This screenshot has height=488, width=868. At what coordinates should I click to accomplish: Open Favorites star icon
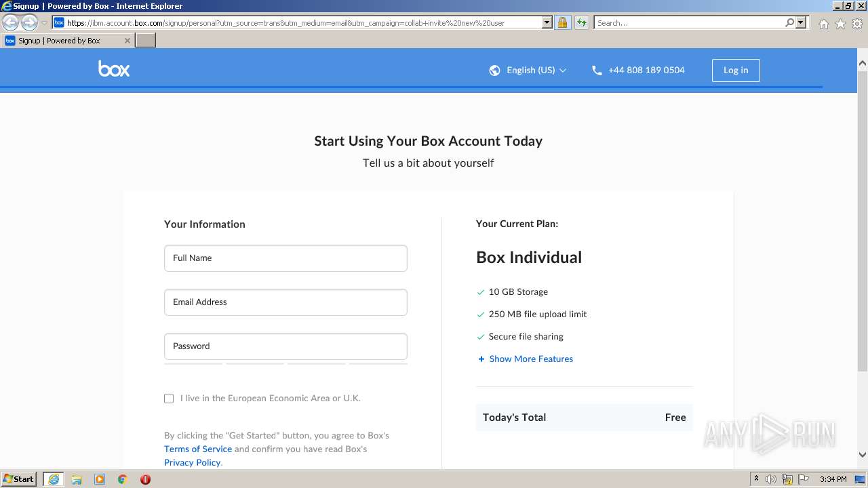(841, 24)
